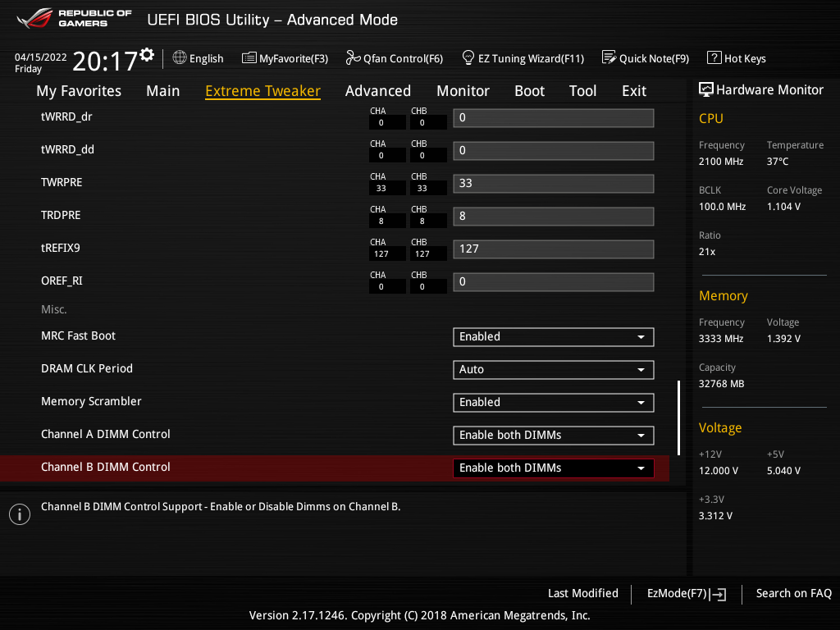Viewport: 840px width, 630px height.
Task: Open My Favorites tab
Action: [79, 91]
